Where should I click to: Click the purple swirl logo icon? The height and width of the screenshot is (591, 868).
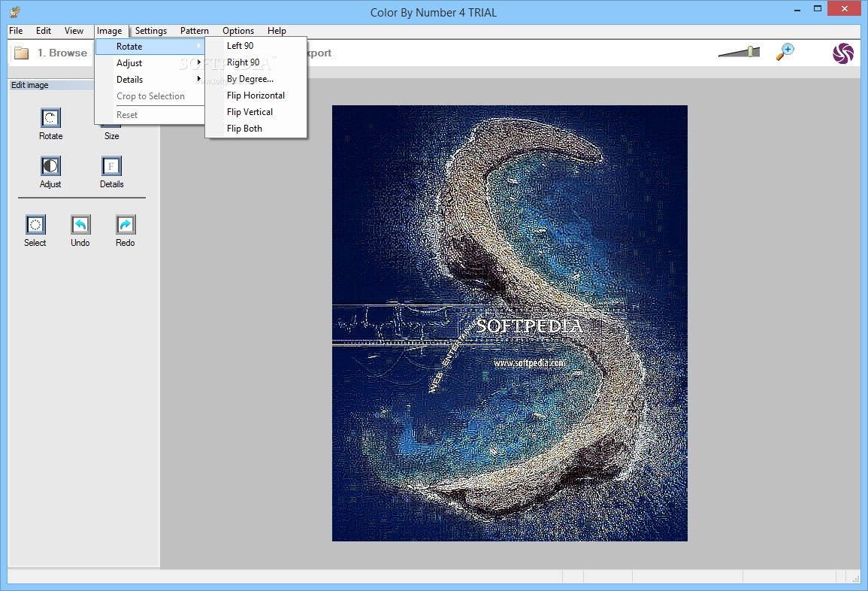(843, 53)
